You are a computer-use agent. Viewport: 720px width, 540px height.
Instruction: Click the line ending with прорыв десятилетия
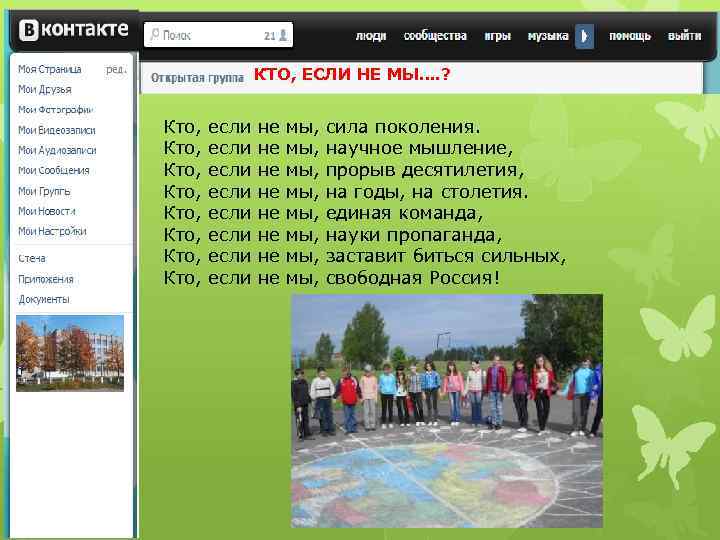(x=343, y=170)
